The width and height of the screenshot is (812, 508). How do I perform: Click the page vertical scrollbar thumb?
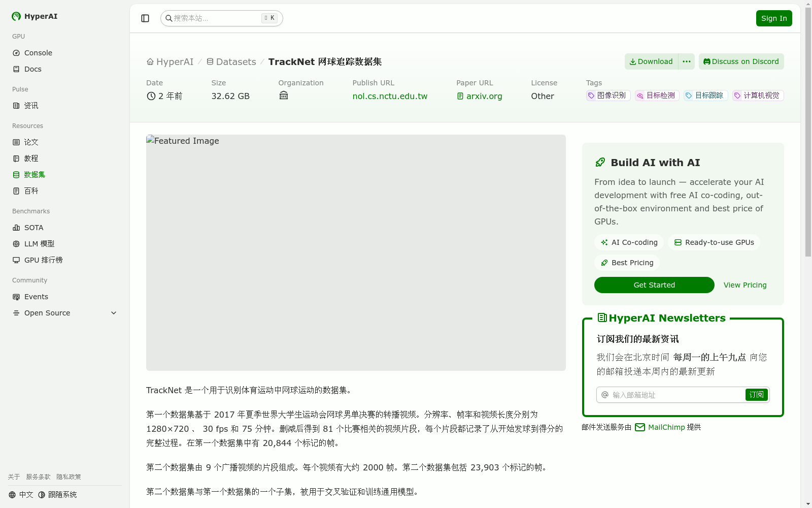click(x=808, y=132)
